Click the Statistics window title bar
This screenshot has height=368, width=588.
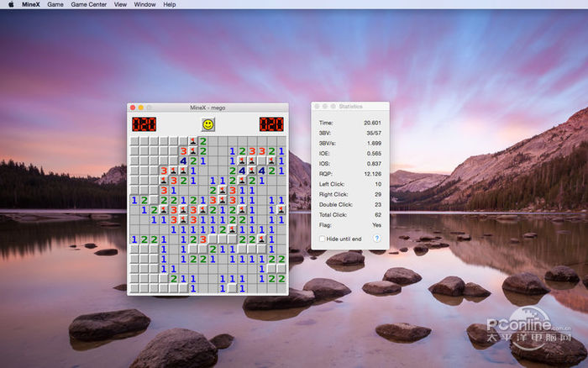click(350, 107)
